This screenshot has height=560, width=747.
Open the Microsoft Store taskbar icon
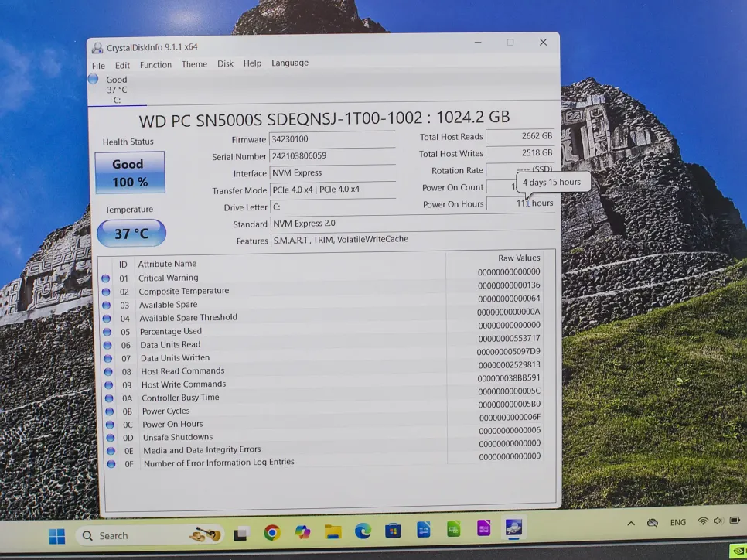click(x=393, y=531)
